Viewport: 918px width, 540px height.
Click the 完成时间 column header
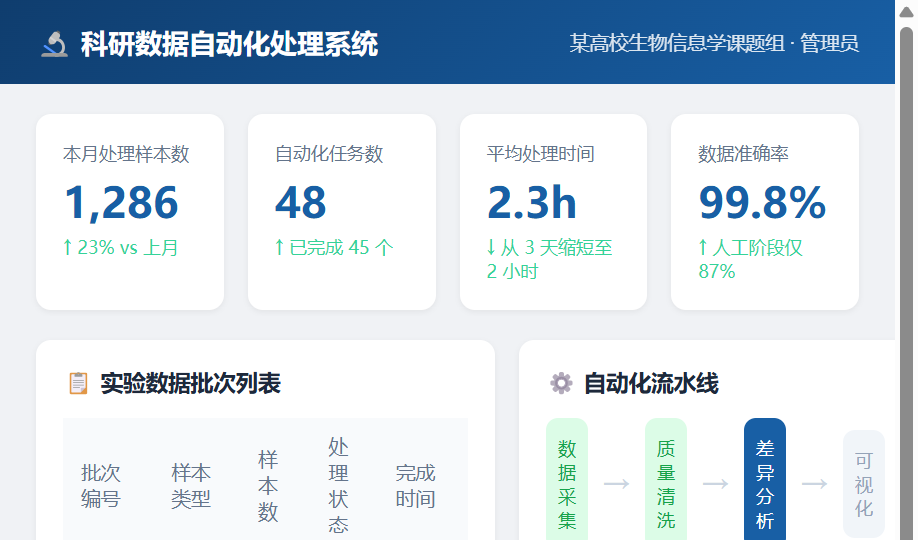(x=416, y=486)
